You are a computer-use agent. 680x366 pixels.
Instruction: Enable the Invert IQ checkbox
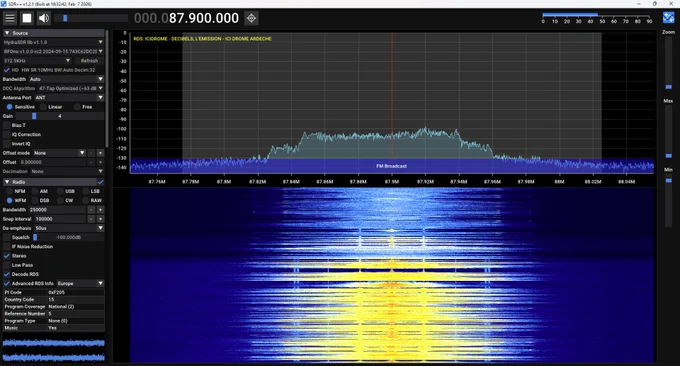tap(7, 144)
